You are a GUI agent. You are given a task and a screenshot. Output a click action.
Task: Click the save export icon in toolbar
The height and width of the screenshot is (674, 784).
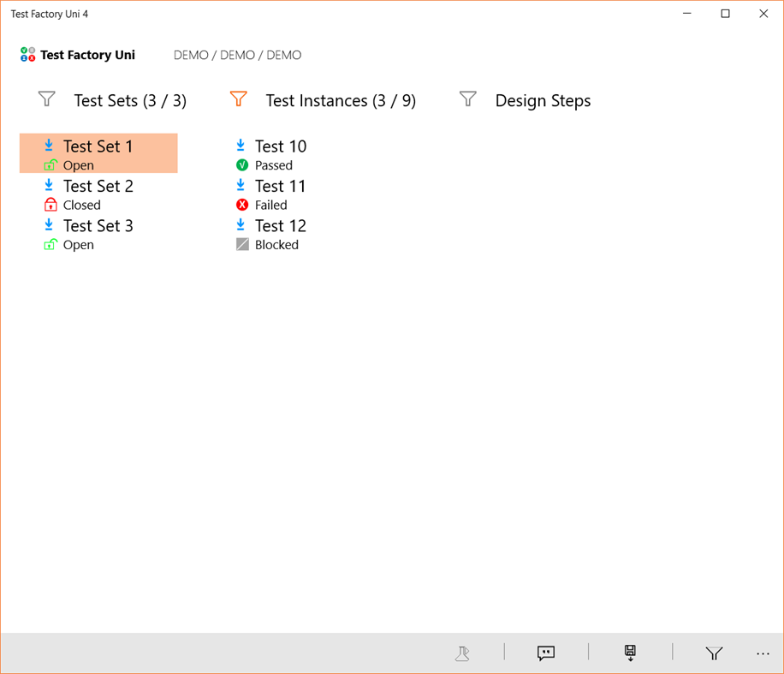pos(630,653)
